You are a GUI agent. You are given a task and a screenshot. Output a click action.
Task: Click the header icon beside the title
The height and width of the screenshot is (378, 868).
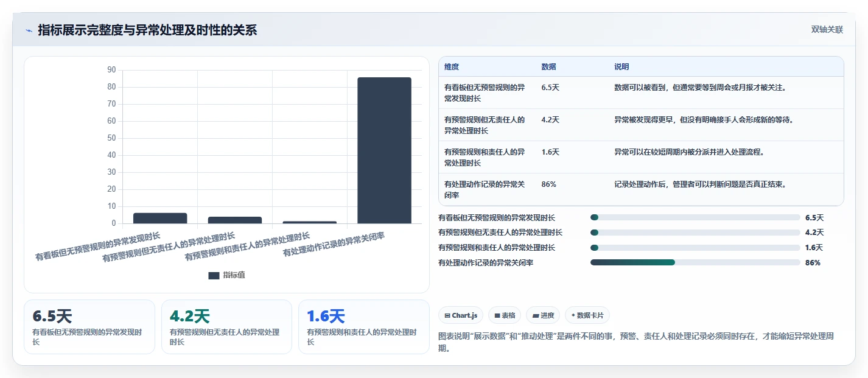point(29,30)
